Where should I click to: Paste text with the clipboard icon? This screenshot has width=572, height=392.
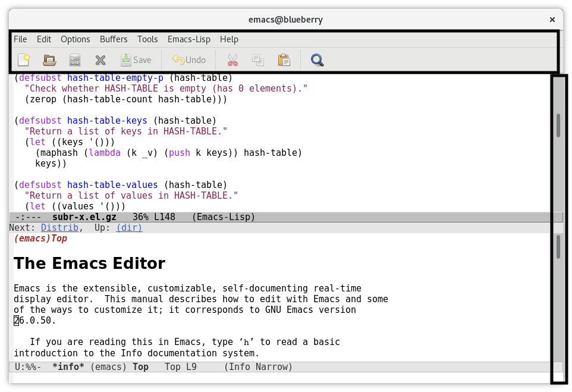(x=284, y=59)
